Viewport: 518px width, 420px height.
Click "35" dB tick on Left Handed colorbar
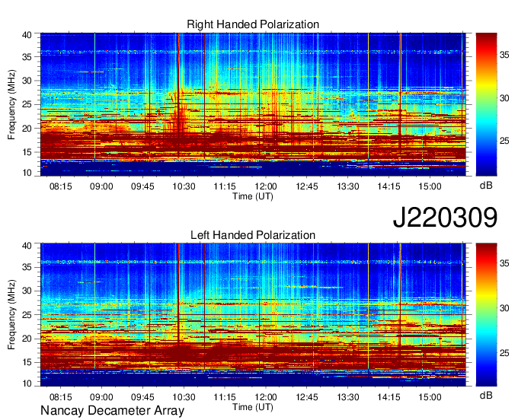[x=504, y=263]
